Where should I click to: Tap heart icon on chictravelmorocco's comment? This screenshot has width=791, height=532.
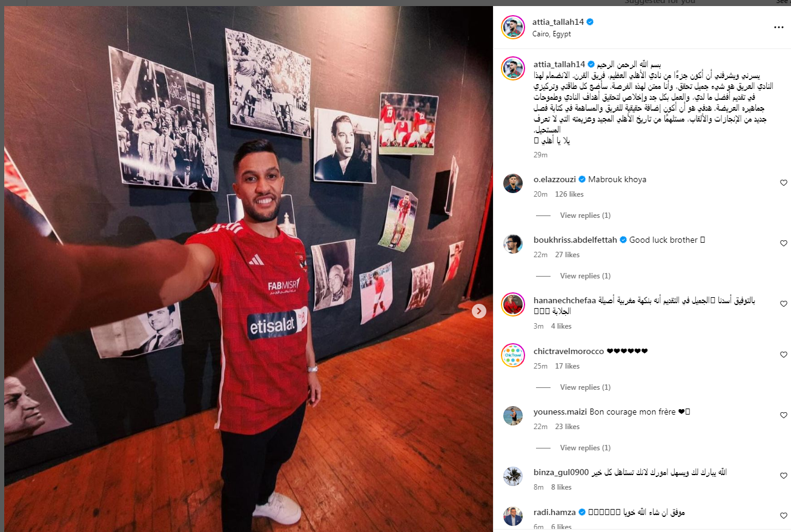[783, 355]
